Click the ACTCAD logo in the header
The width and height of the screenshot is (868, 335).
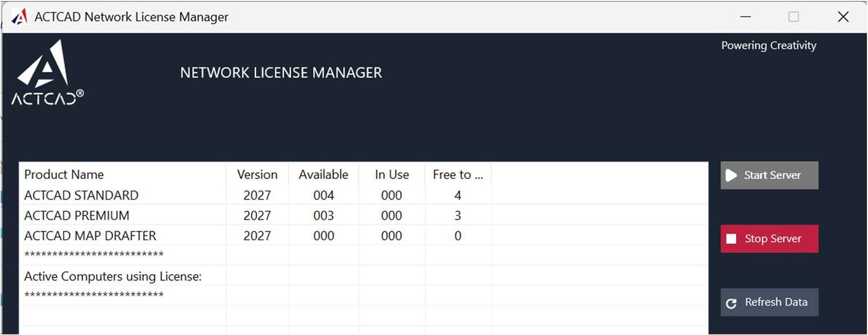point(47,73)
